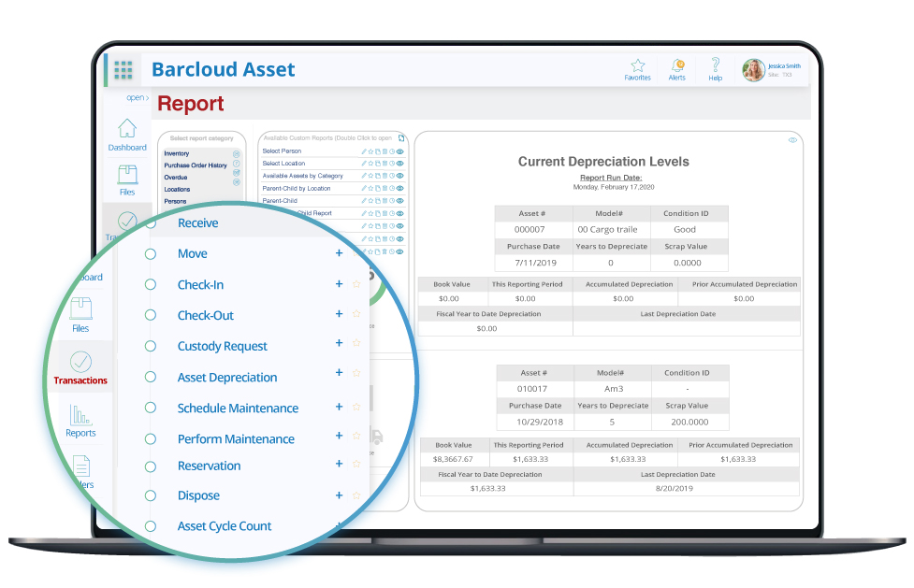
Task: Click clock icon on Available Assets row
Action: (392, 176)
